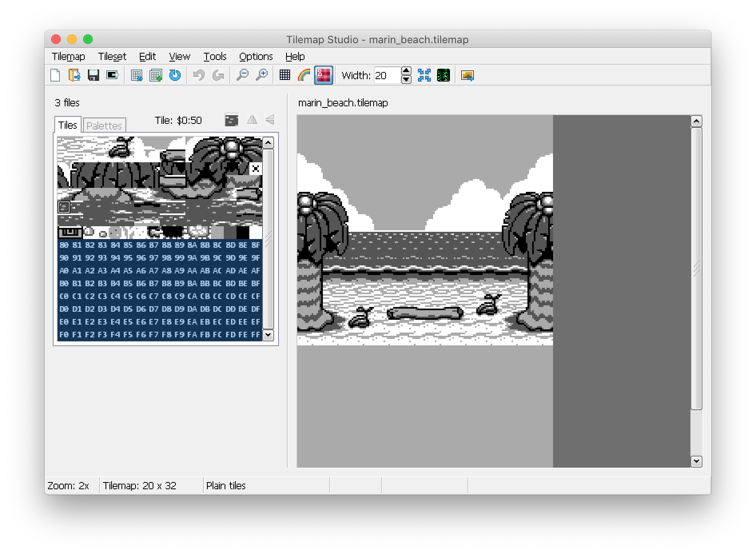Click the 'marin_beach.tilemap' heading
756x554 pixels.
pyautogui.click(x=343, y=103)
